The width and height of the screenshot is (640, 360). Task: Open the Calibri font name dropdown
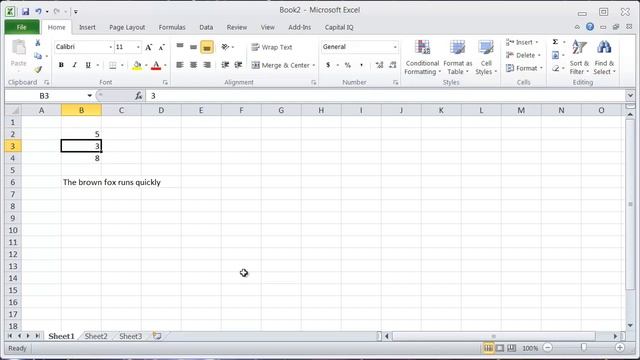(110, 47)
